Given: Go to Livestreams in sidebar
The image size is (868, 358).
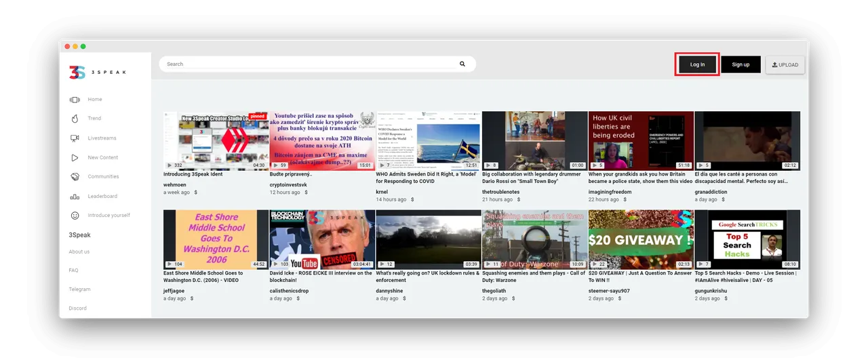Looking at the screenshot, I should pyautogui.click(x=102, y=138).
